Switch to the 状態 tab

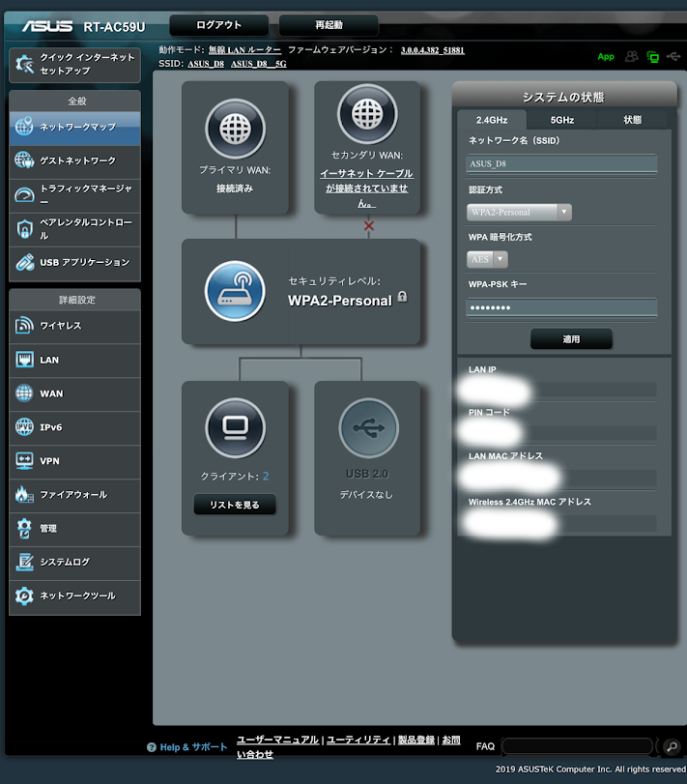pyautogui.click(x=632, y=120)
